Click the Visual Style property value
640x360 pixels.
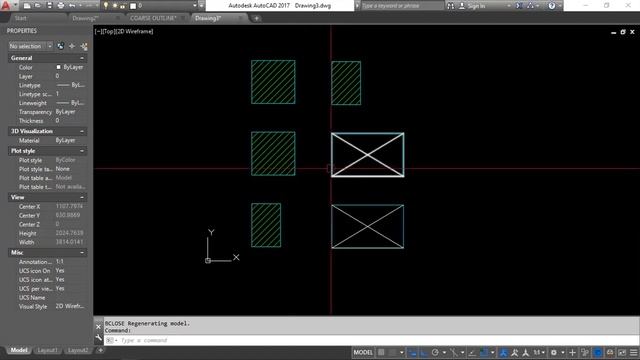pos(70,306)
